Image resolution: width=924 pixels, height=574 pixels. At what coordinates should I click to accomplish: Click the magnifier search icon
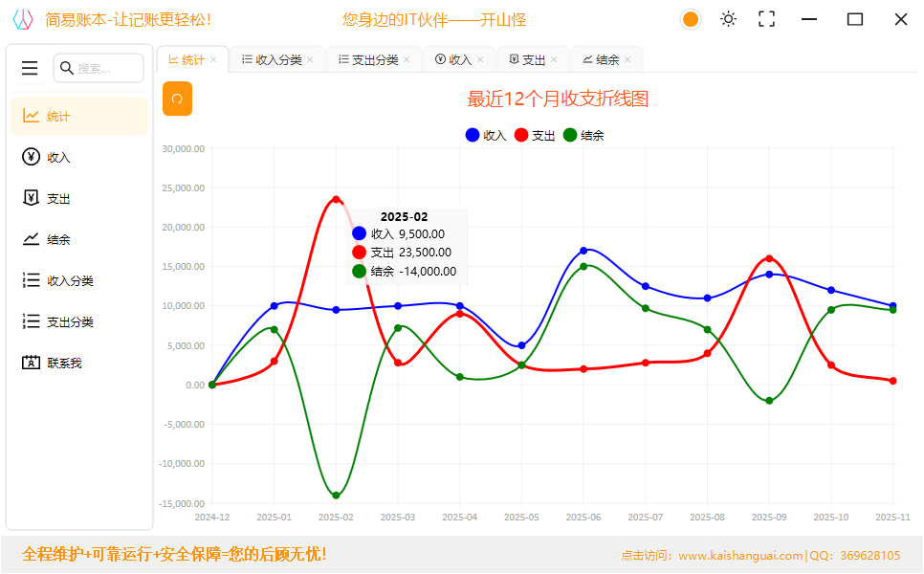(67, 68)
